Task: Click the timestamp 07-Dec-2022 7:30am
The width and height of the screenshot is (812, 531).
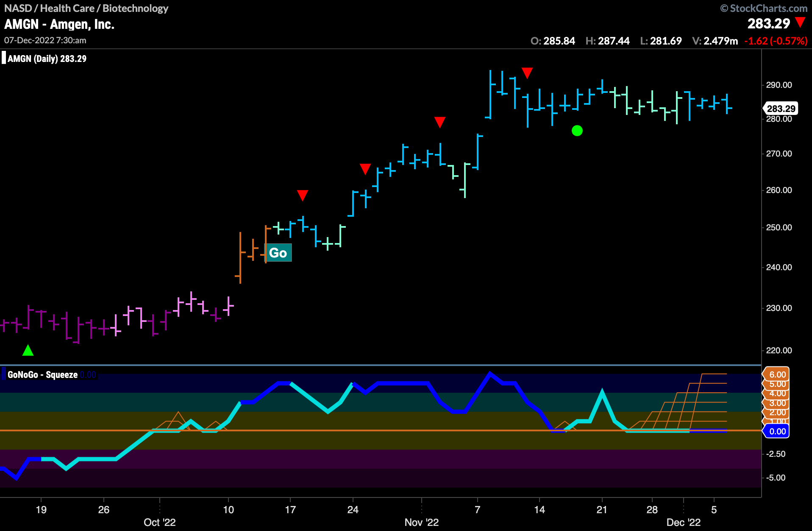Action: point(45,40)
